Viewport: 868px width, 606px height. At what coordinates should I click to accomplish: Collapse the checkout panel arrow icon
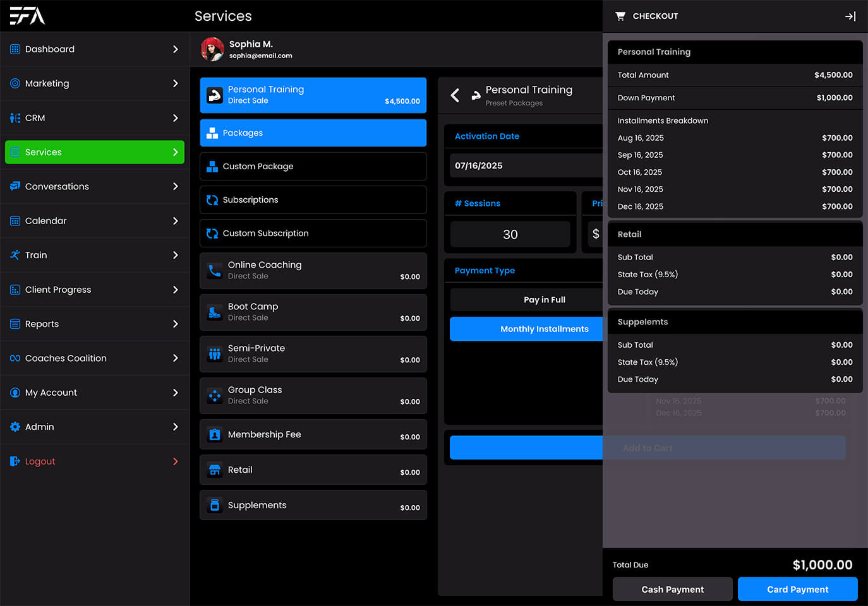coord(850,16)
